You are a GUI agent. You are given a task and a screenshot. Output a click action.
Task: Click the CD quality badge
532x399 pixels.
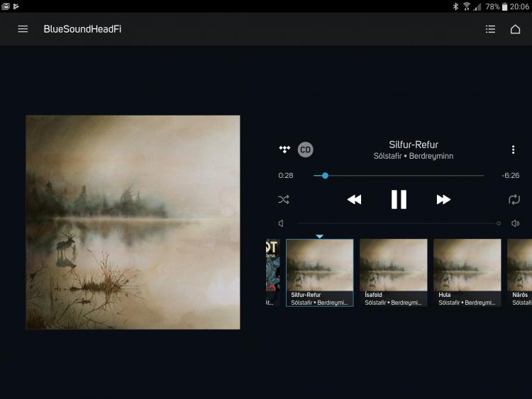point(305,150)
